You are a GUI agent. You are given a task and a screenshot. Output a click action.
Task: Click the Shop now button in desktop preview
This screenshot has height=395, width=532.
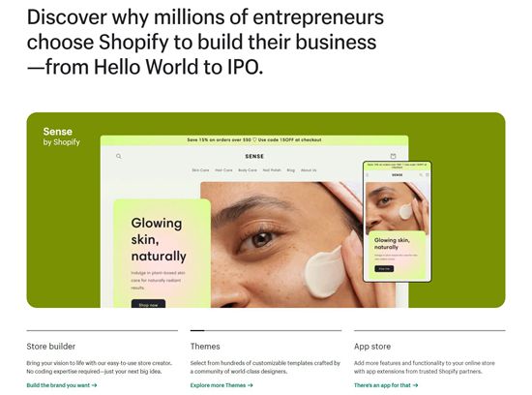click(148, 304)
